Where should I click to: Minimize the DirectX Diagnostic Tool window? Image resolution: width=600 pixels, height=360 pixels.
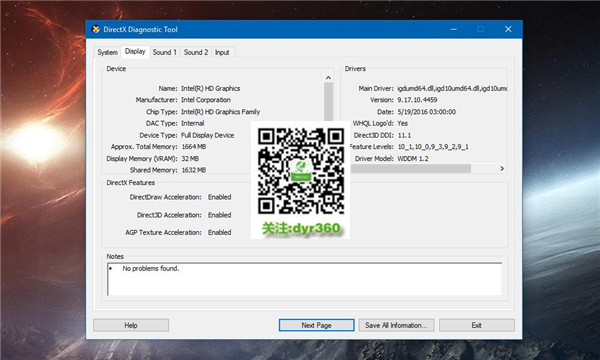point(454,29)
